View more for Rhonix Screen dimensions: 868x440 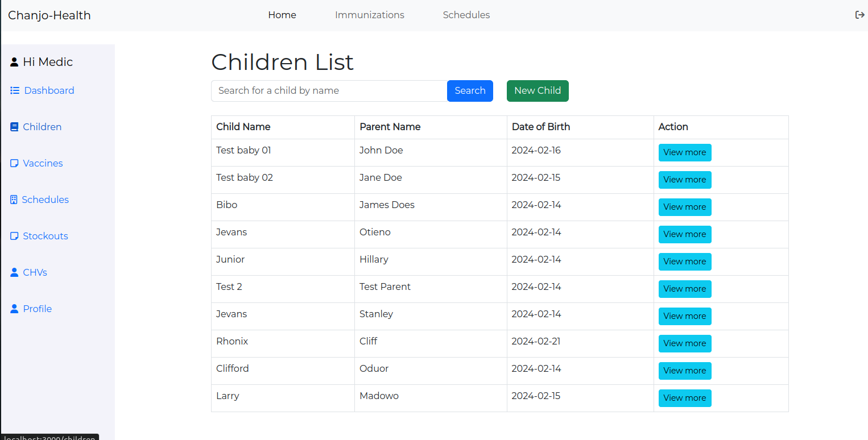[685, 343]
